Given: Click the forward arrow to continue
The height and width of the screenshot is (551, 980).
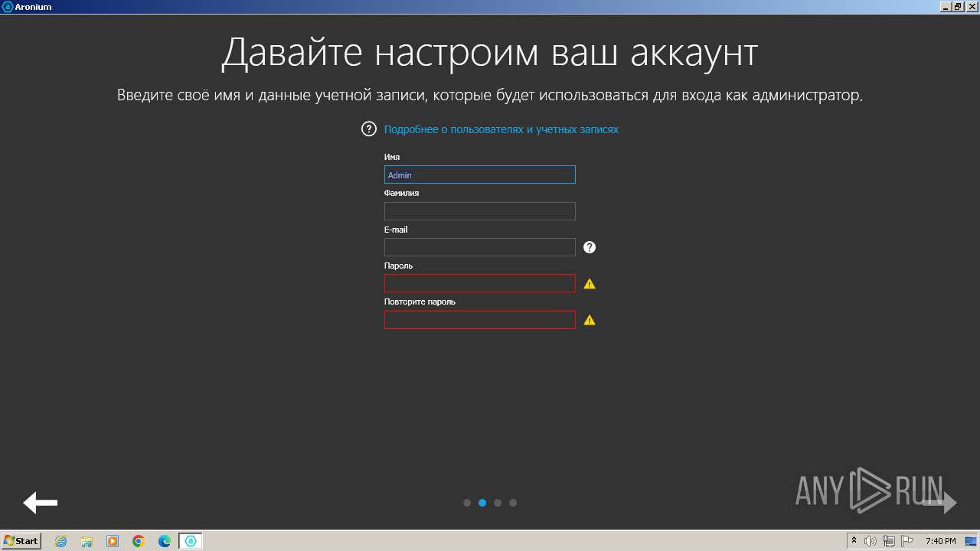Looking at the screenshot, I should [x=939, y=503].
